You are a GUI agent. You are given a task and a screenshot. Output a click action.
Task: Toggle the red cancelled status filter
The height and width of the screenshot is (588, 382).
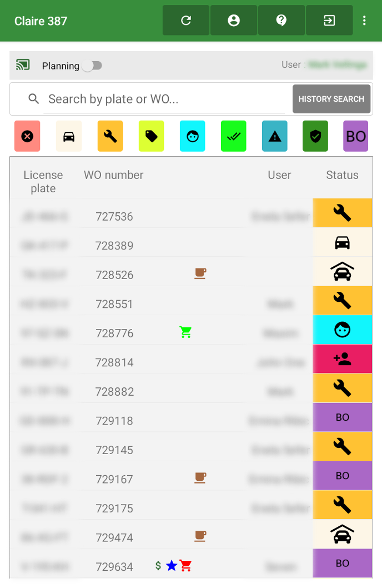27,136
